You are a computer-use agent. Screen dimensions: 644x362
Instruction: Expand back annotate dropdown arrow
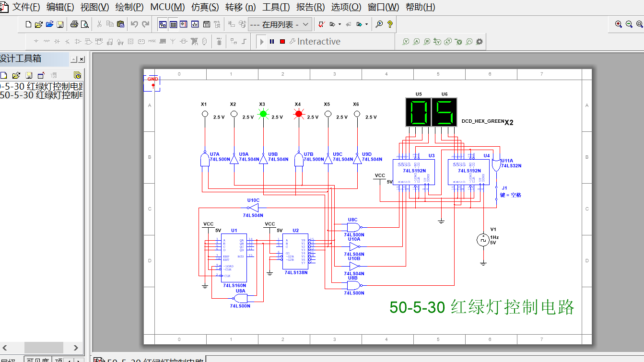click(367, 24)
